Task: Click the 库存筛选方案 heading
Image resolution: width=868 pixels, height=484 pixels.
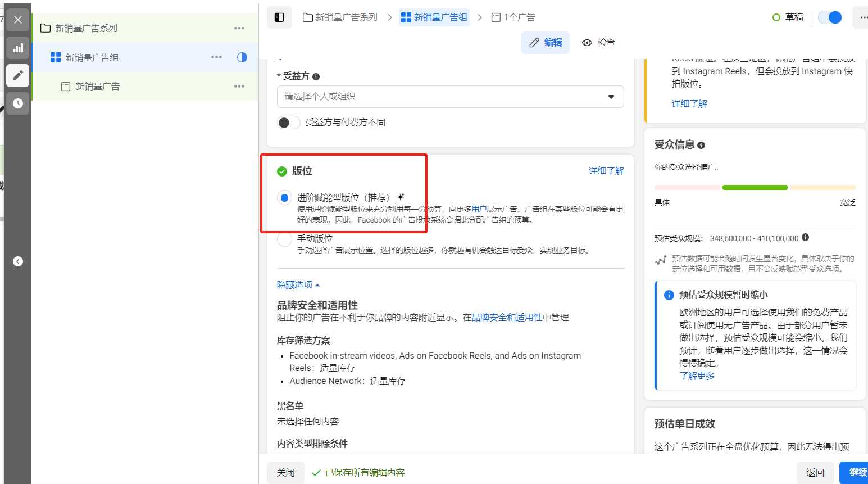Action: 303,340
